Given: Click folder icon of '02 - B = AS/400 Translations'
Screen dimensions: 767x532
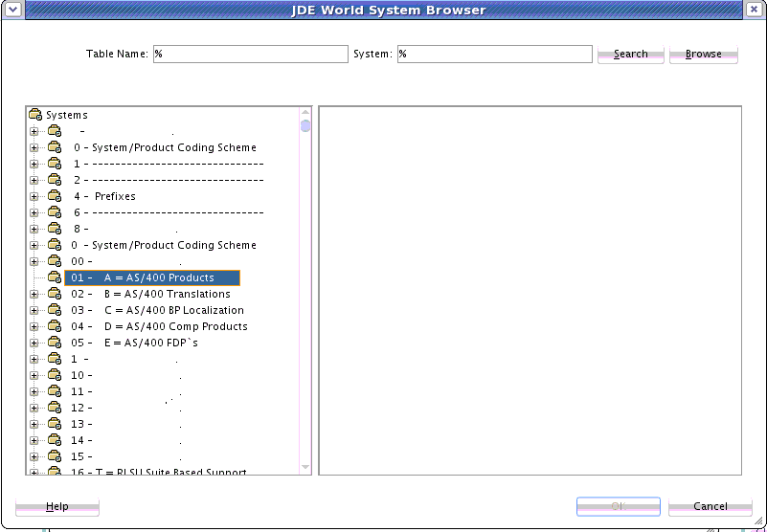Looking at the screenshot, I should click(55, 294).
